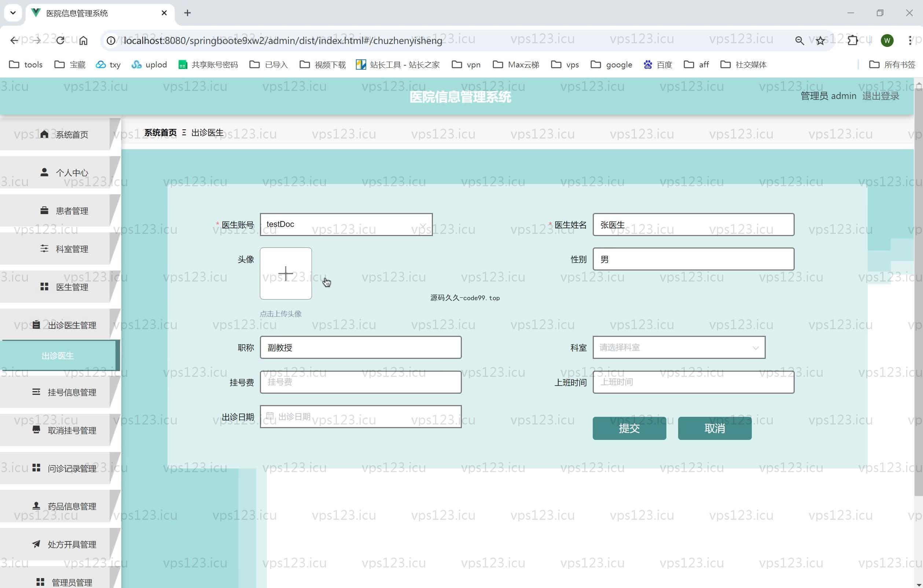Open the uplod bookmark
923x588 pixels.
click(149, 65)
